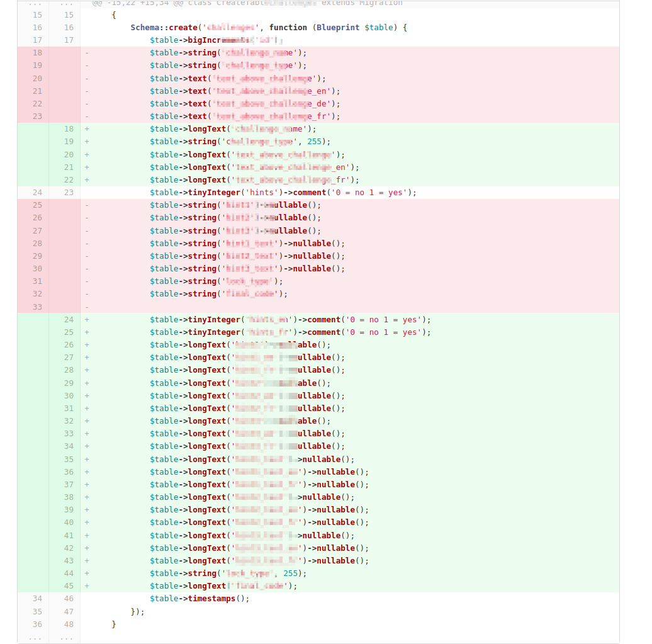This screenshot has width=652, height=644.
Task: Click the minus marker on line 21
Action: point(87,91)
